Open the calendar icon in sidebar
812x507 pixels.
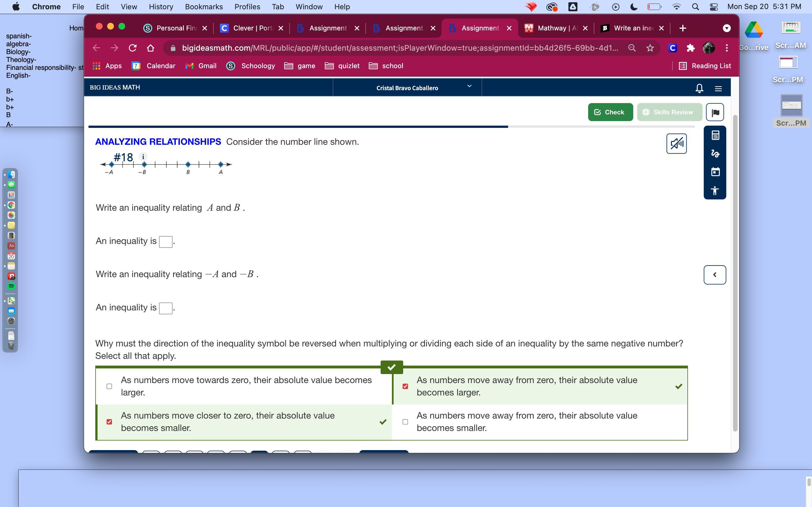pyautogui.click(x=715, y=172)
